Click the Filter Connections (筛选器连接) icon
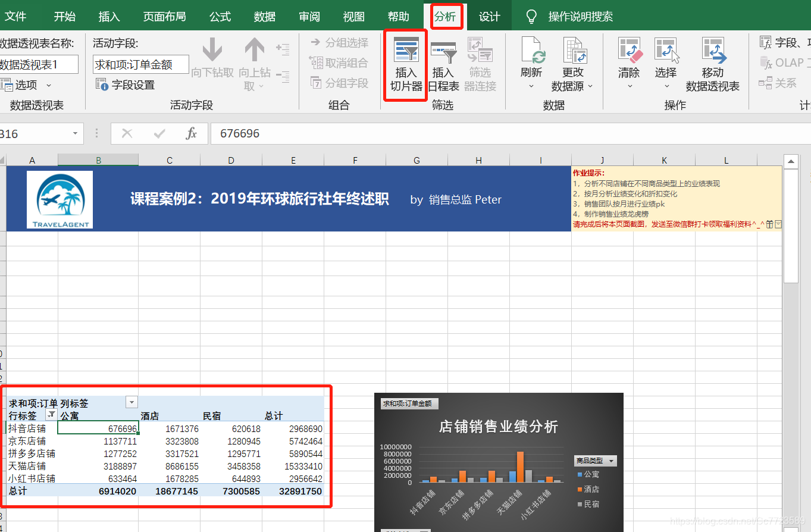This screenshot has width=811, height=532. 480,50
